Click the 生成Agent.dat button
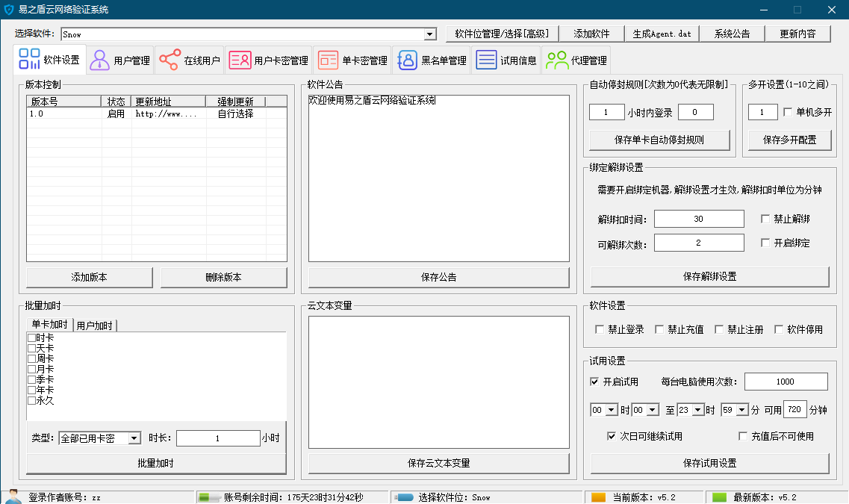The height and width of the screenshot is (504, 849). click(662, 34)
